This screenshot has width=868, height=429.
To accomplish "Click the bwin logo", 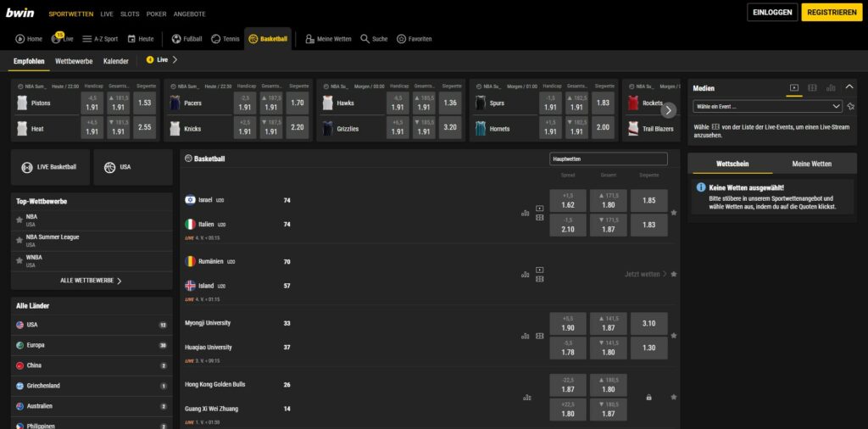I will [20, 13].
